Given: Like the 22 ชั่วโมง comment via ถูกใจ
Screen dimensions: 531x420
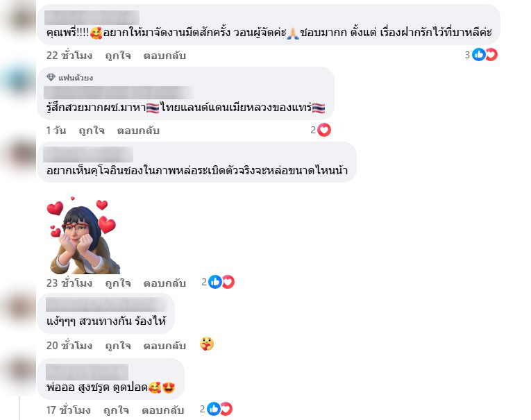Looking at the screenshot, I should [118, 56].
